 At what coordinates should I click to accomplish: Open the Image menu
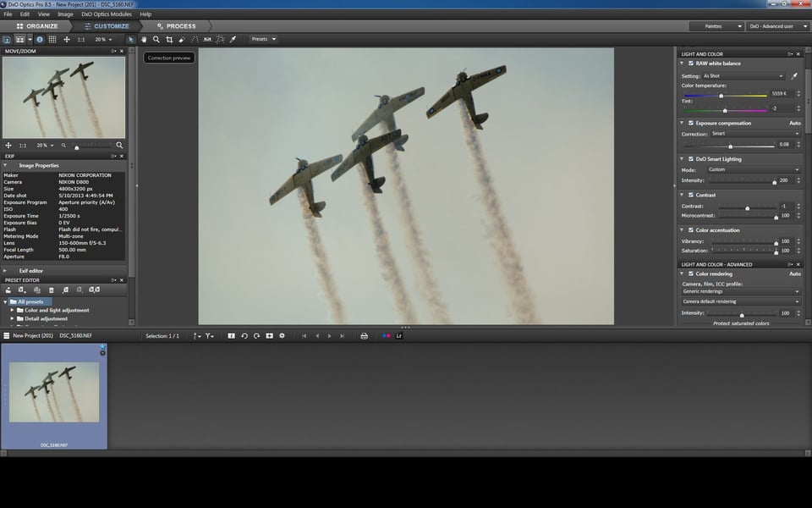(65, 14)
